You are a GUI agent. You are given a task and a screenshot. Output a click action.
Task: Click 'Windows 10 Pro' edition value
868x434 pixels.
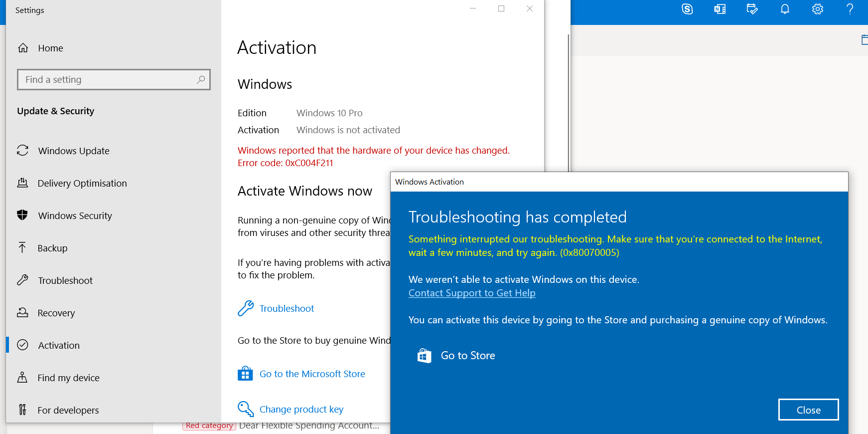pyautogui.click(x=329, y=113)
